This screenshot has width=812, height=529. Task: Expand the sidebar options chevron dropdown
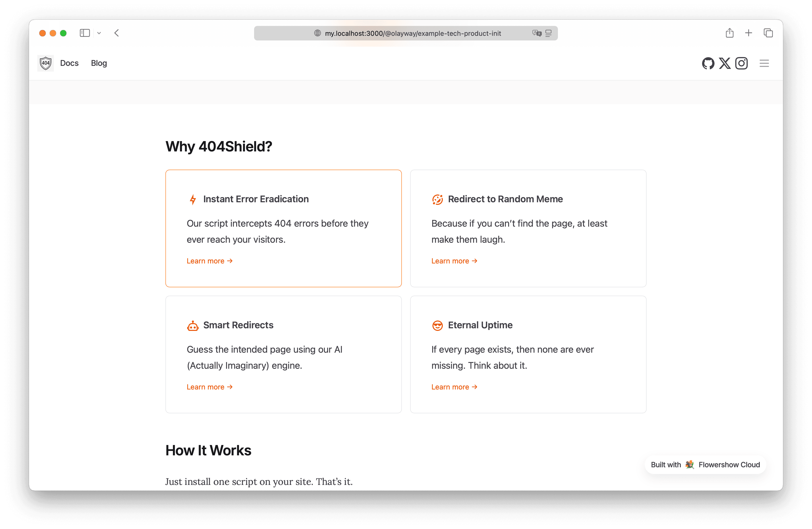coord(99,33)
